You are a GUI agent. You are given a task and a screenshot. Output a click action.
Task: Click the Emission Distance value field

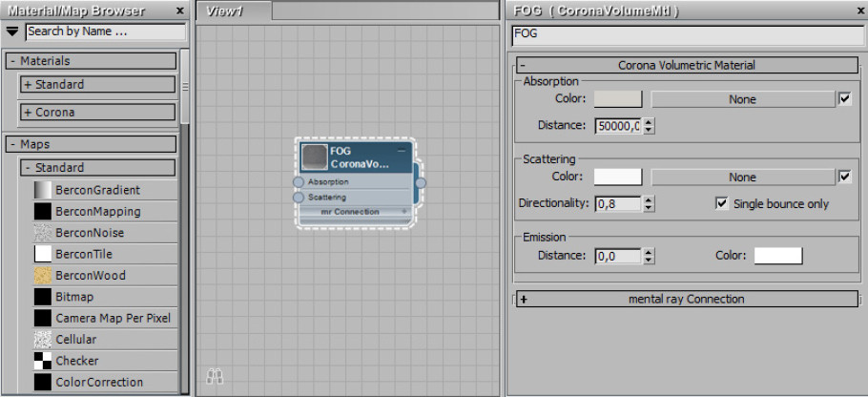(618, 256)
